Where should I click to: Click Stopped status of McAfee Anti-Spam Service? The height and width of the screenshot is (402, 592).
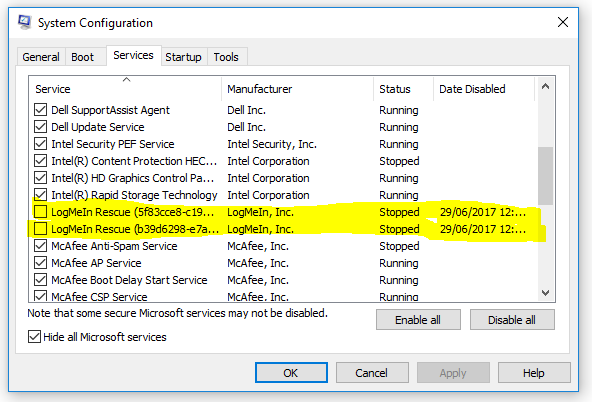pyautogui.click(x=399, y=246)
